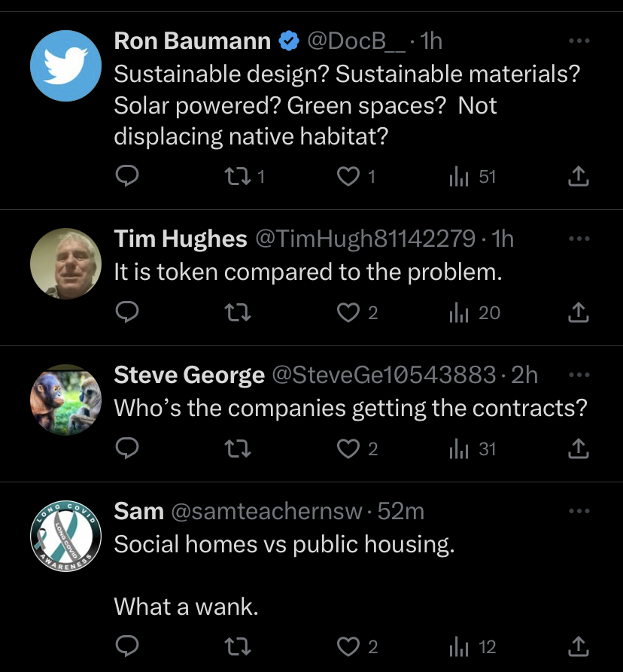
Task: Like Steve George's contracts tweet
Action: pyautogui.click(x=348, y=449)
